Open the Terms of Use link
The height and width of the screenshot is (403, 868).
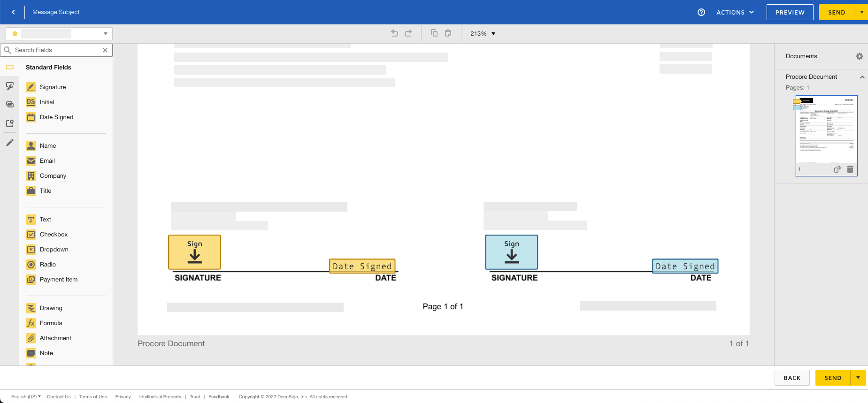(93, 397)
